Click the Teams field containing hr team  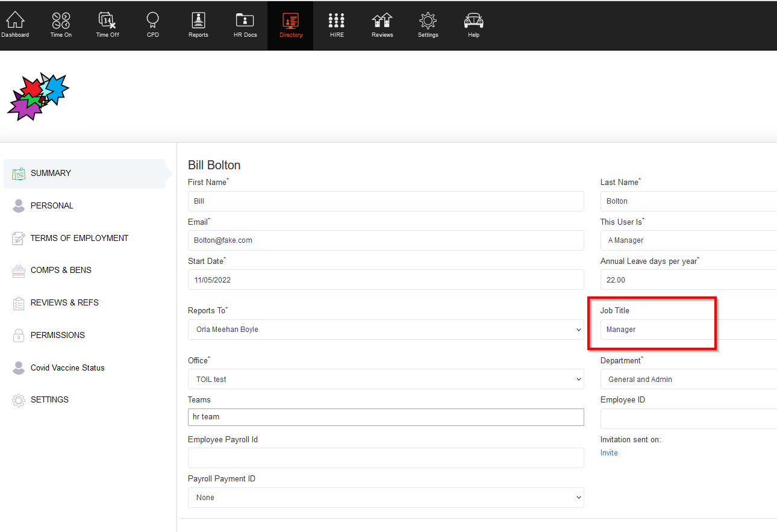[385, 417]
